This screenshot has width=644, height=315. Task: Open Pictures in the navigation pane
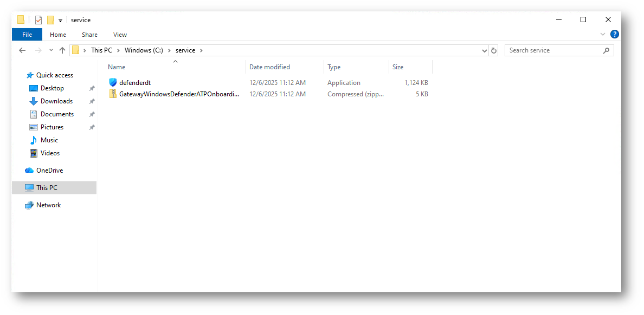(52, 127)
